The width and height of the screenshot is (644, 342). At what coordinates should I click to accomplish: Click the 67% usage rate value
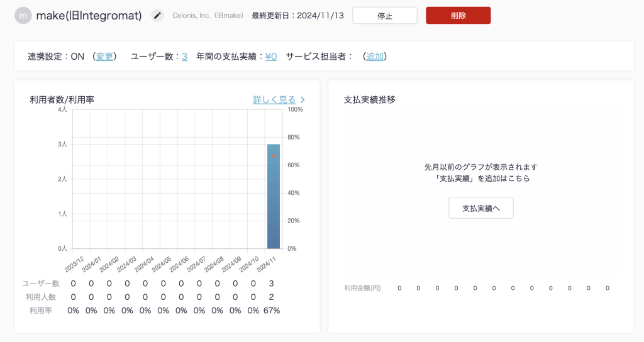pos(271,311)
